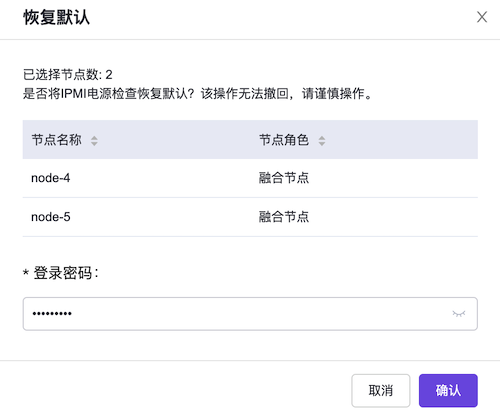Sort 节点角色 descending using down arrow
The height and width of the screenshot is (417, 500).
pyautogui.click(x=322, y=144)
